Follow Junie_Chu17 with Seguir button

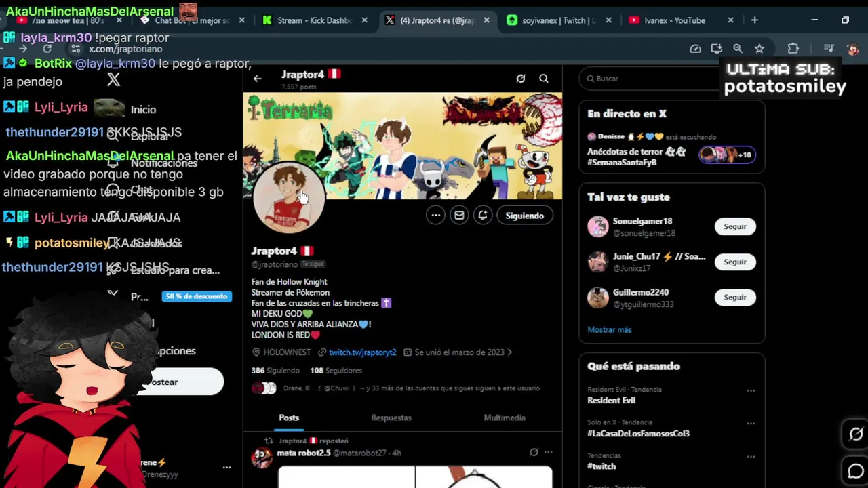735,262
